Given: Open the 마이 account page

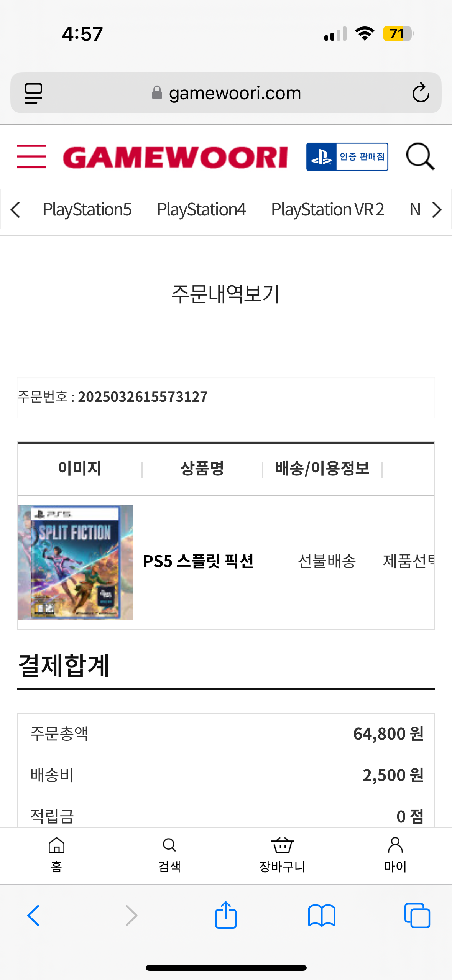Looking at the screenshot, I should pyautogui.click(x=395, y=855).
